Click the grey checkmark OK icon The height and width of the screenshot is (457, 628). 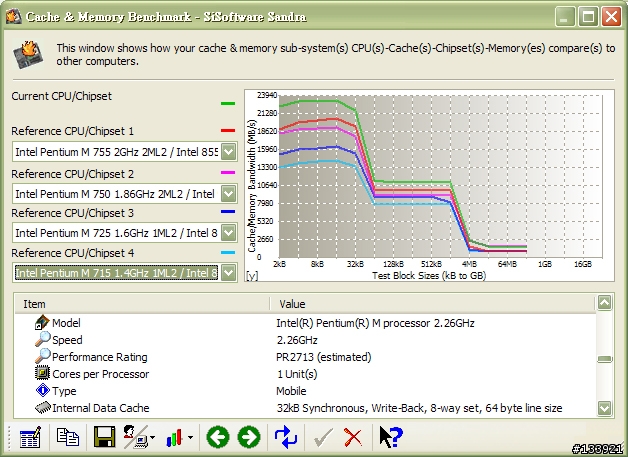tap(323, 437)
